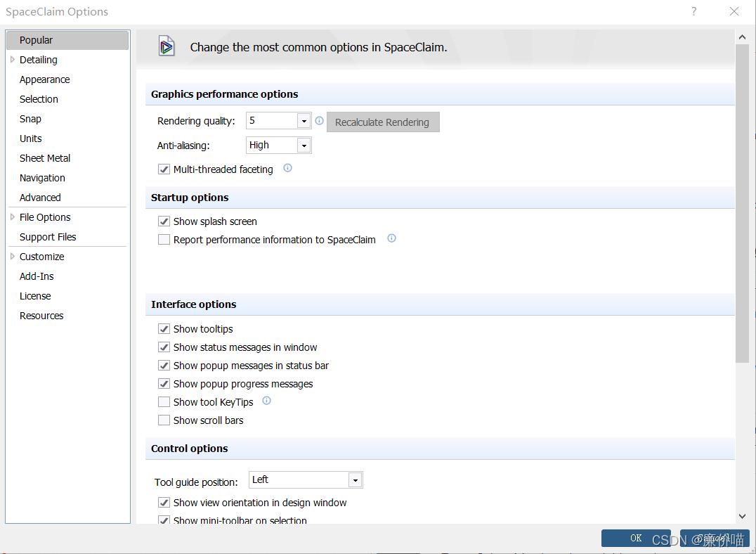Go to Snap options

click(x=30, y=119)
